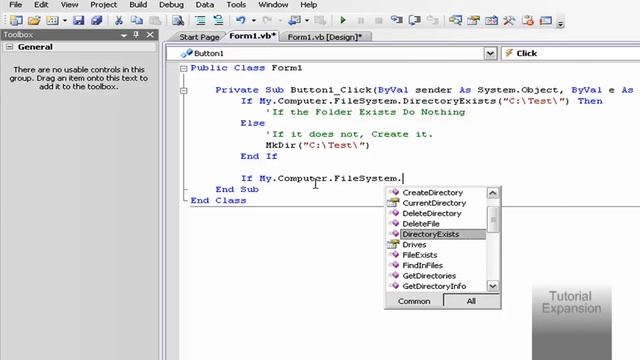Screen dimensions: 640x360
Task: Choose GetDirectoryInfo from IntelliSense list
Action: pyautogui.click(x=434, y=287)
